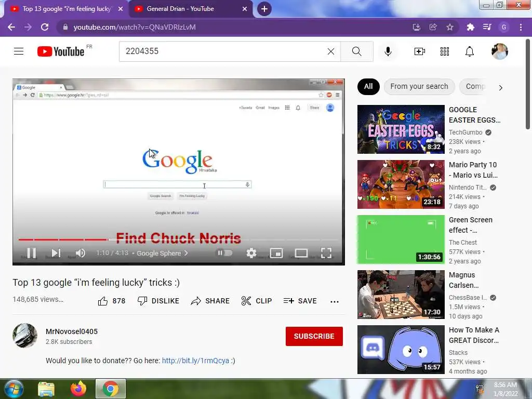Pause the video
Screen dimensions: 532x399
(32, 253)
